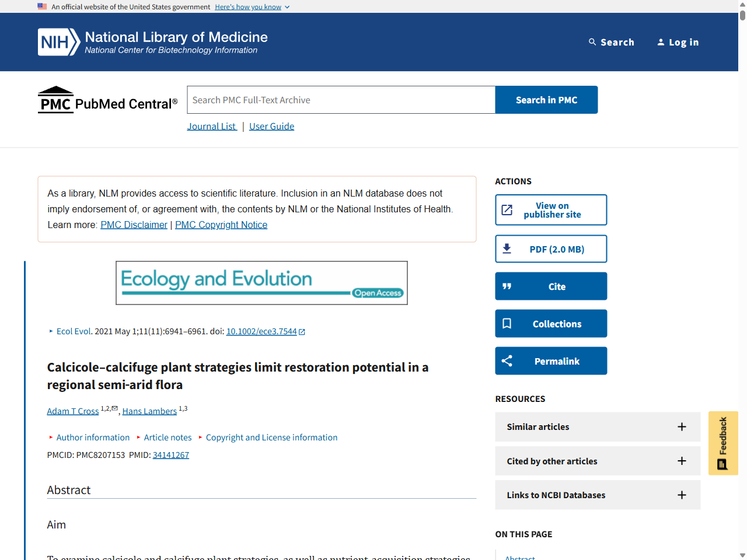The image size is (747, 560).
Task: Click inside the PMC Full-Text Archive search field
Action: pos(340,99)
